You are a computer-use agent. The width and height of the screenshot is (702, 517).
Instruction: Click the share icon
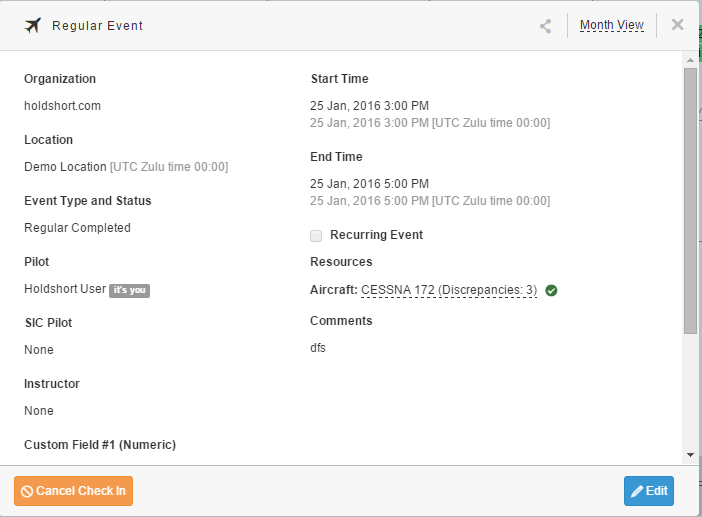pyautogui.click(x=545, y=26)
